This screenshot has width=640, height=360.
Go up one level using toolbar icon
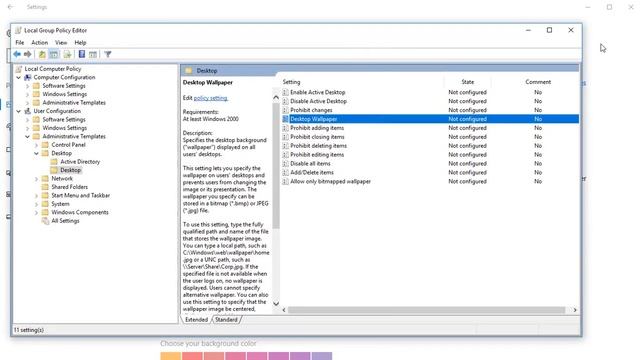[42, 54]
